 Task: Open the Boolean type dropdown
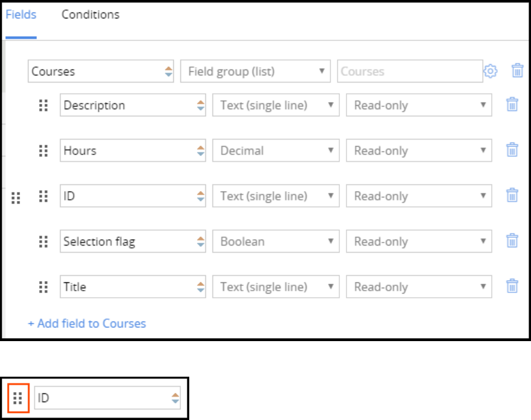pos(276,241)
